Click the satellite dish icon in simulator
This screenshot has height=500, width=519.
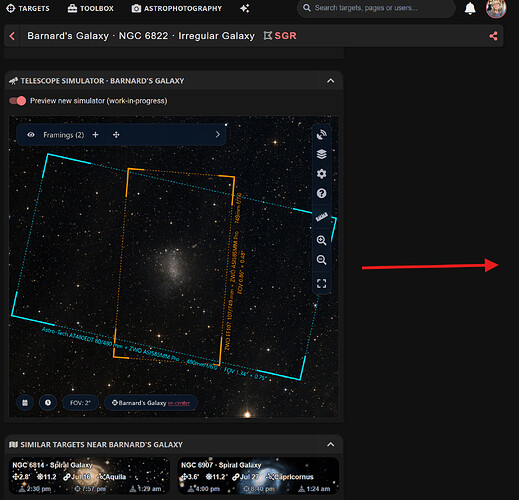tap(321, 134)
